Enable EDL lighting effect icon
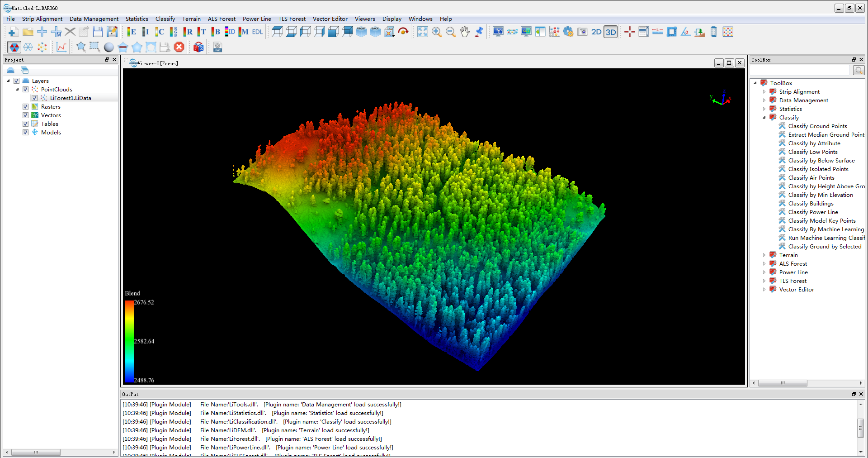The image size is (868, 458). click(258, 32)
